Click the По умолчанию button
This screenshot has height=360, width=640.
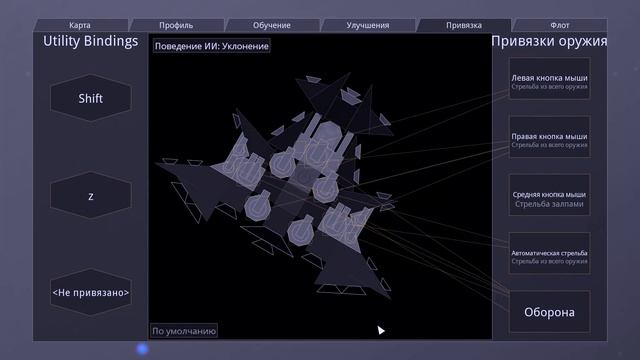[x=184, y=331]
